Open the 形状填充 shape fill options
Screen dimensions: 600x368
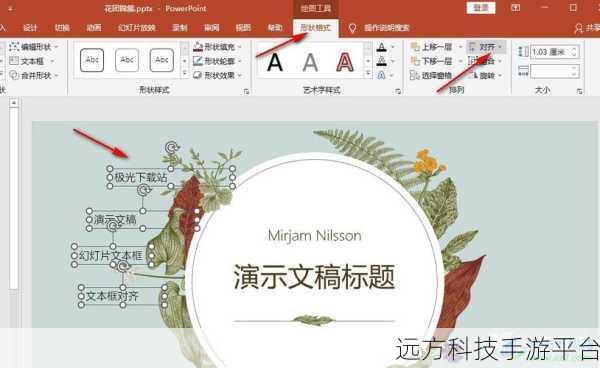(217, 47)
